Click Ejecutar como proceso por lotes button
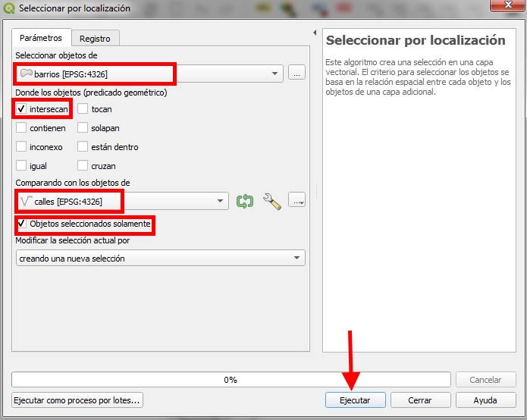The image size is (527, 420). click(77, 400)
